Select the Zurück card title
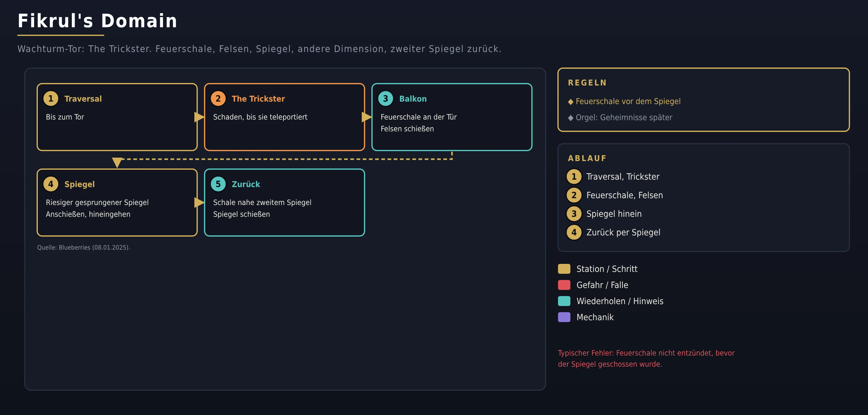The height and width of the screenshot is (415, 868). pos(246,184)
